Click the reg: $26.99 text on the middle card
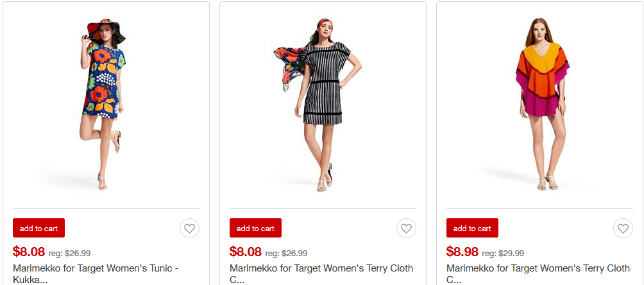 tap(286, 253)
